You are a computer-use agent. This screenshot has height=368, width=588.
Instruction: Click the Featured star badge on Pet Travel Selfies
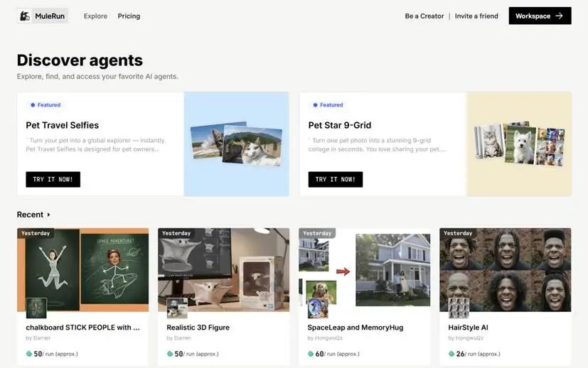pos(33,105)
